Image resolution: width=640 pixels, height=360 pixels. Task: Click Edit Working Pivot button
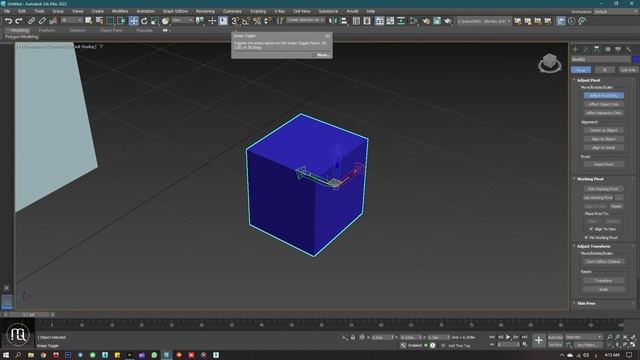point(603,189)
